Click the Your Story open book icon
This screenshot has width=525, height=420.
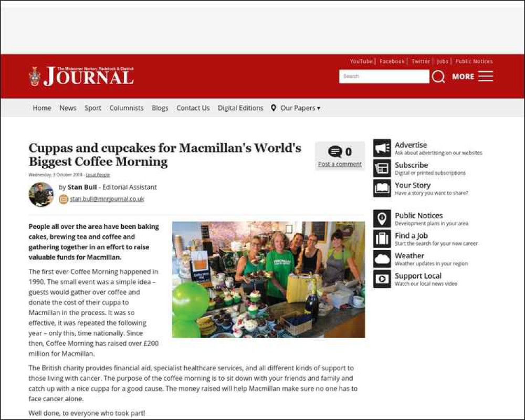(x=382, y=188)
